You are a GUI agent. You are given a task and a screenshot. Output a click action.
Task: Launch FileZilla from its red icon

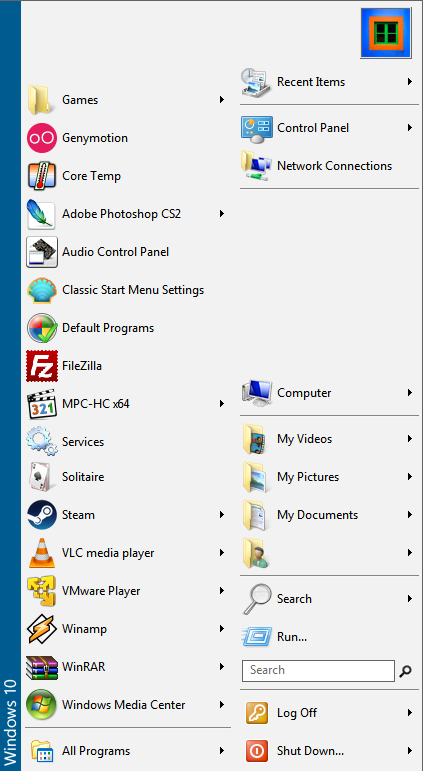tap(42, 366)
